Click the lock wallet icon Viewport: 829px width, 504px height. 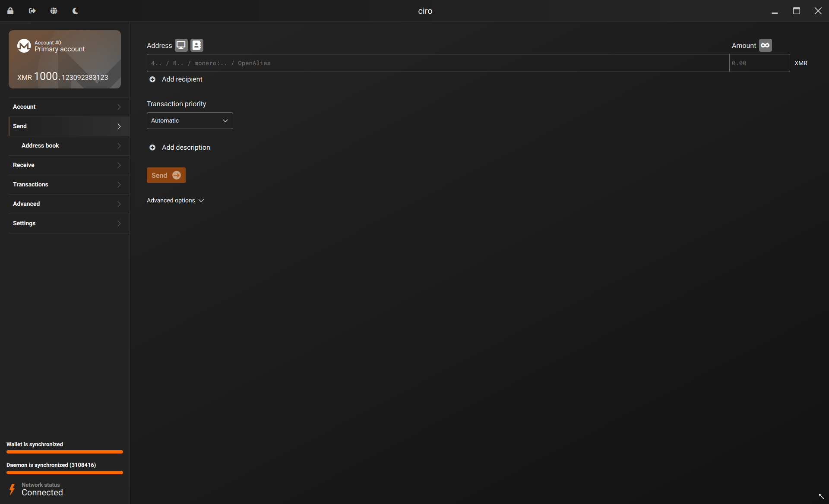10,11
